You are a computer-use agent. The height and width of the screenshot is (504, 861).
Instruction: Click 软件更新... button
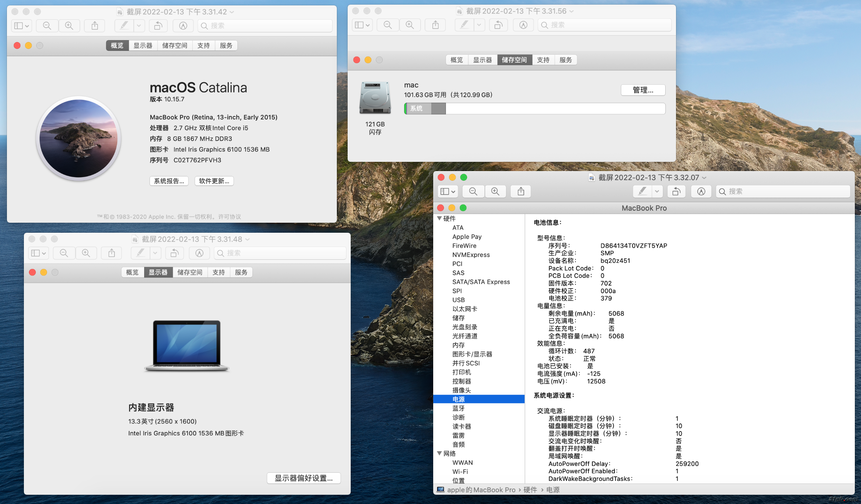(214, 181)
